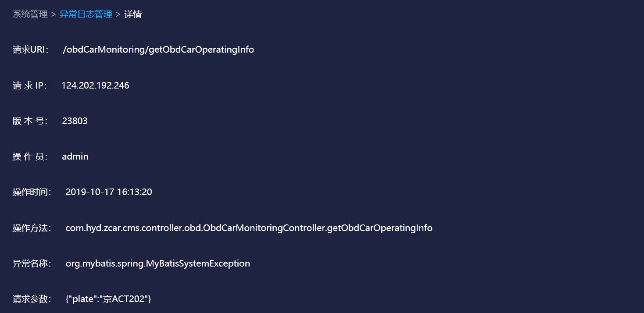Image resolution: width=644 pixels, height=313 pixels.
Task: Select the 详情 breadcrumb label
Action: click(133, 14)
